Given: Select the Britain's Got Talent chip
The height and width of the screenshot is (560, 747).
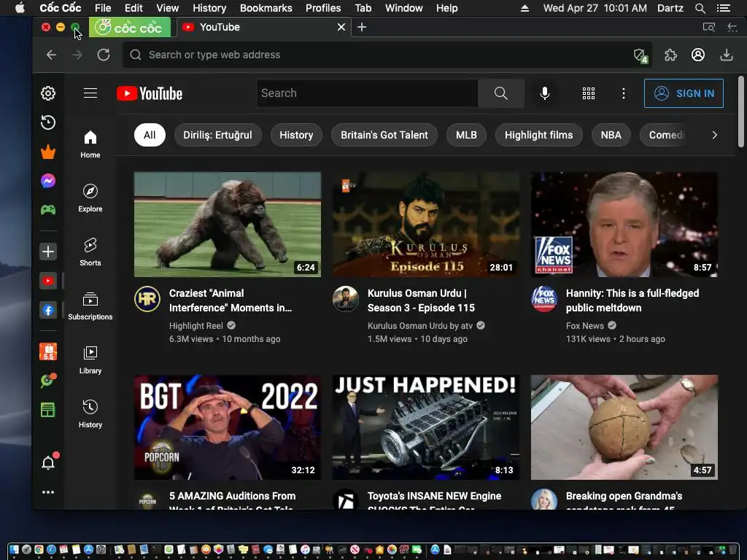Looking at the screenshot, I should (x=384, y=135).
